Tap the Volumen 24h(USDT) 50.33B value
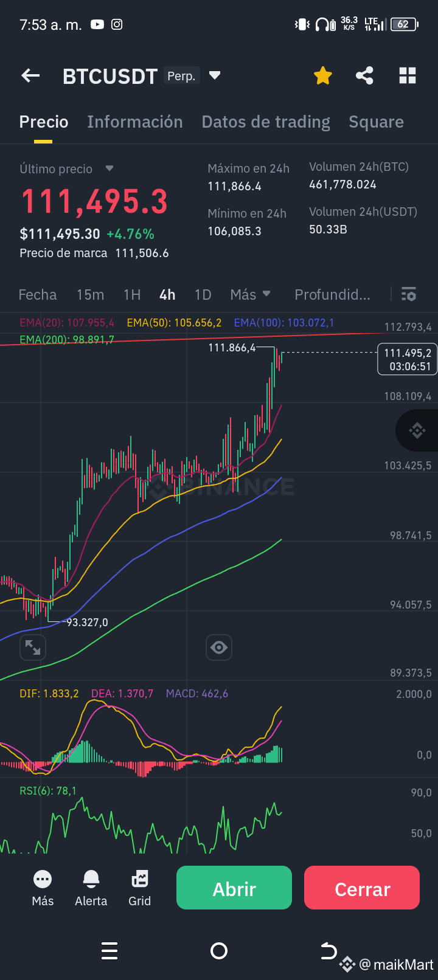The image size is (438, 980). coord(328,229)
